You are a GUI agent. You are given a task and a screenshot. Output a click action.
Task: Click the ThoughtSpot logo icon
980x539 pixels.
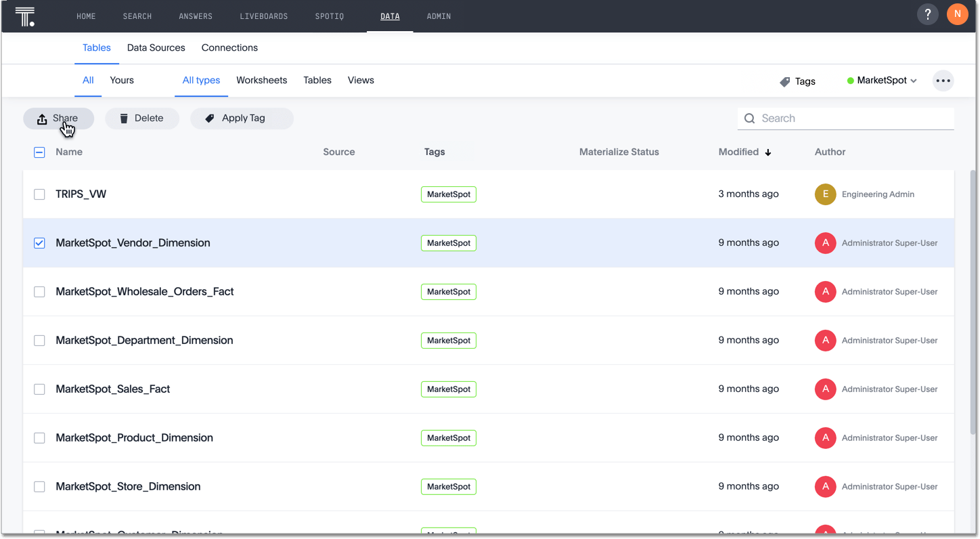(x=25, y=16)
